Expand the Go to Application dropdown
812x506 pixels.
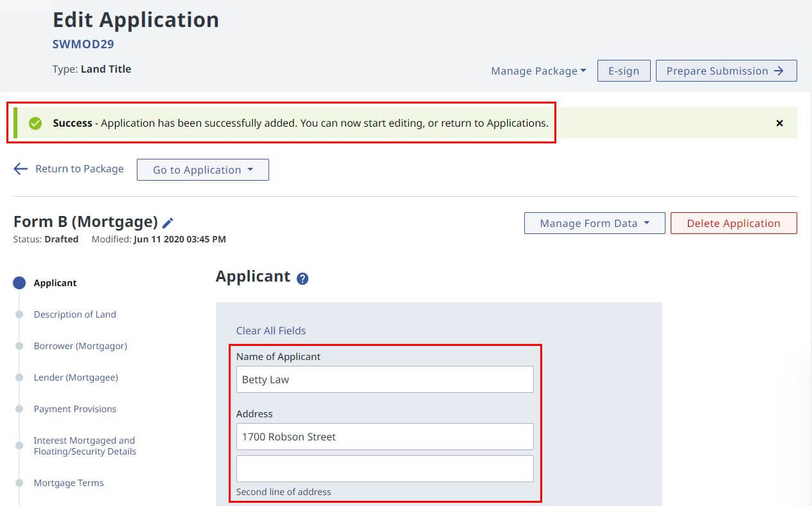pos(203,170)
